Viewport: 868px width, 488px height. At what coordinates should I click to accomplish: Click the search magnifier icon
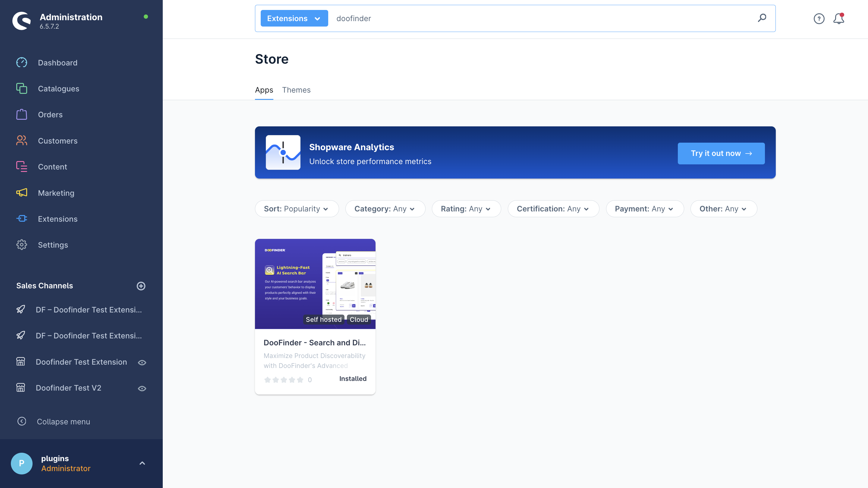(762, 18)
